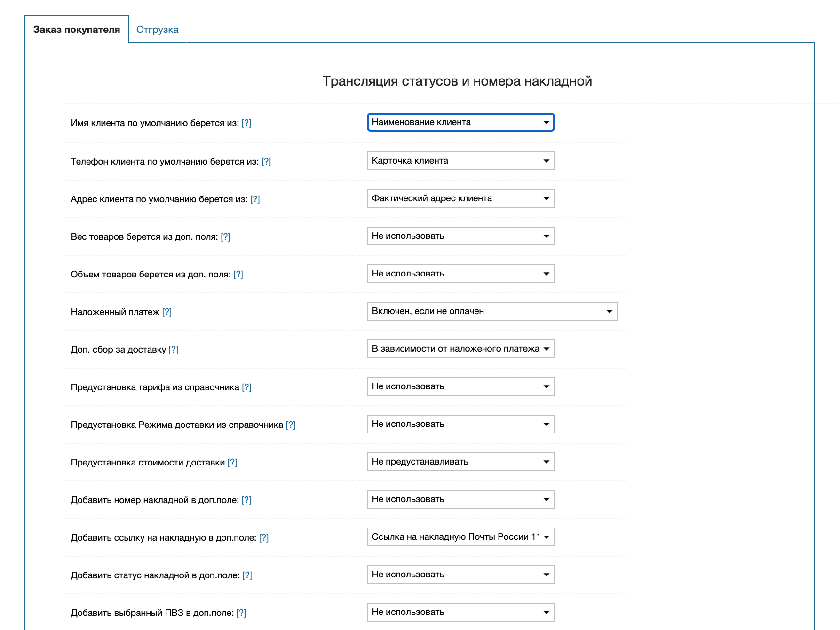Click help link for Добавить статус накладной
The width and height of the screenshot is (840, 630).
[x=247, y=575]
